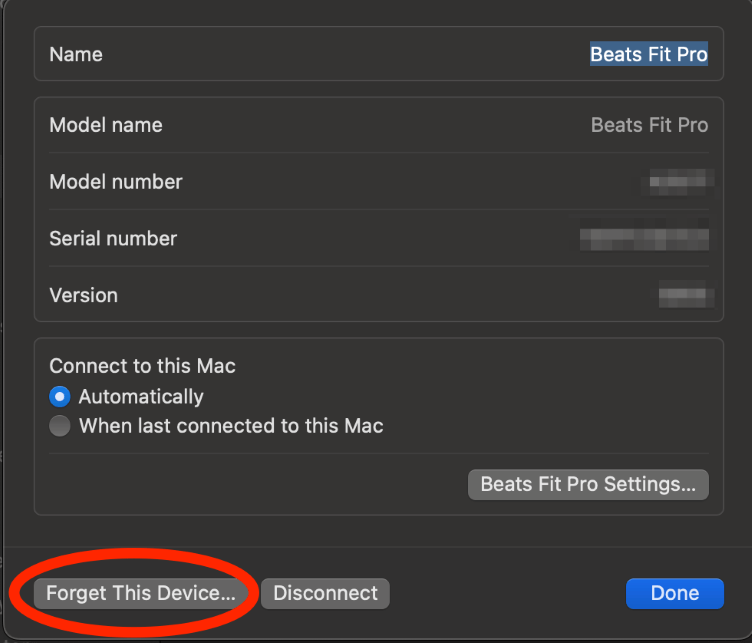Click the "Connect to this Mac" heading

click(142, 366)
